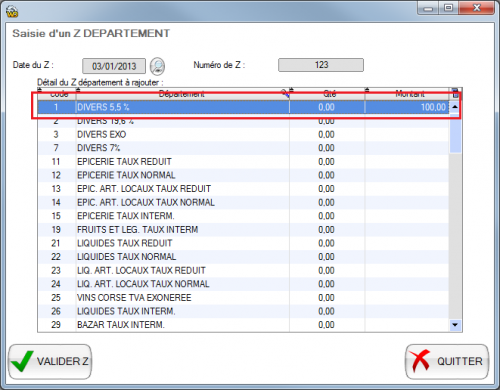Click the application icon in title bar
Screen dimensions: 500x390
(12, 12)
